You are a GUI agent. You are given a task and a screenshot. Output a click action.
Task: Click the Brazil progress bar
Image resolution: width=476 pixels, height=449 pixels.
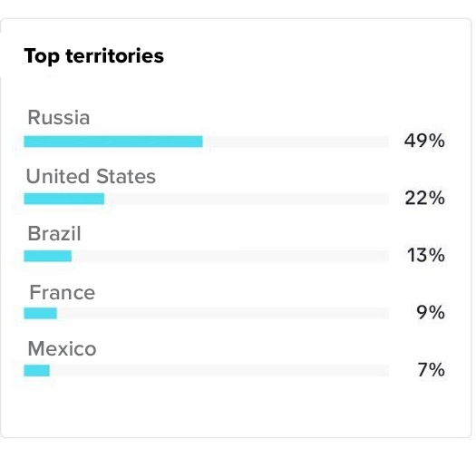207,256
